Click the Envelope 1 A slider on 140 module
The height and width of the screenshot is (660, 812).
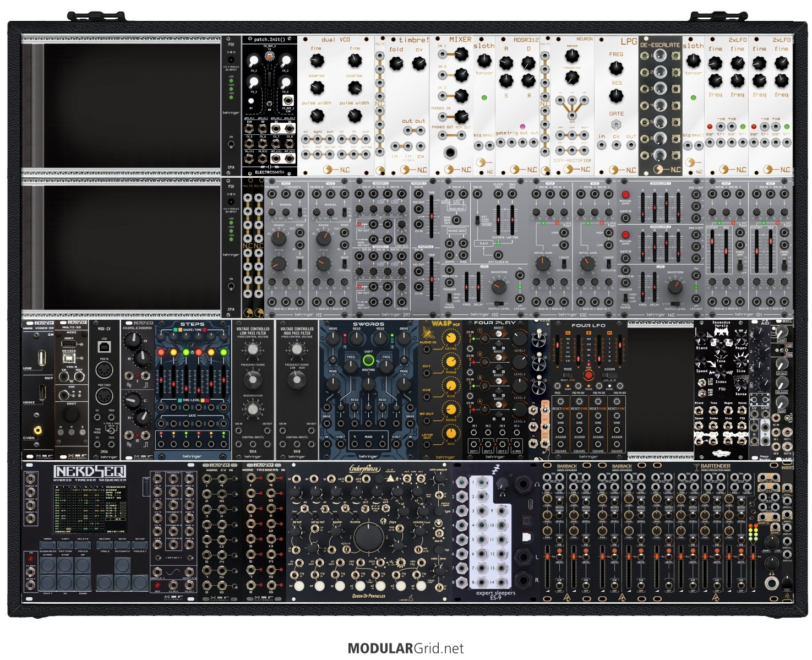point(642,206)
